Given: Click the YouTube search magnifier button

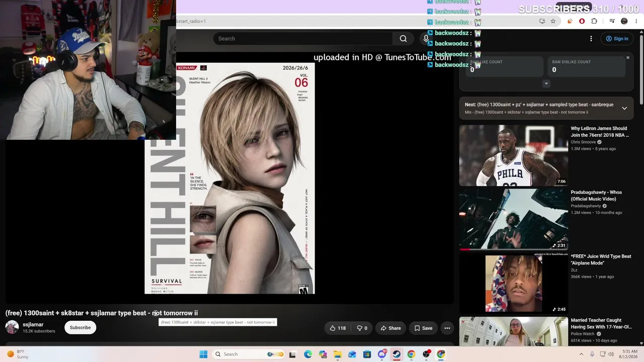Looking at the screenshot, I should click(x=403, y=39).
